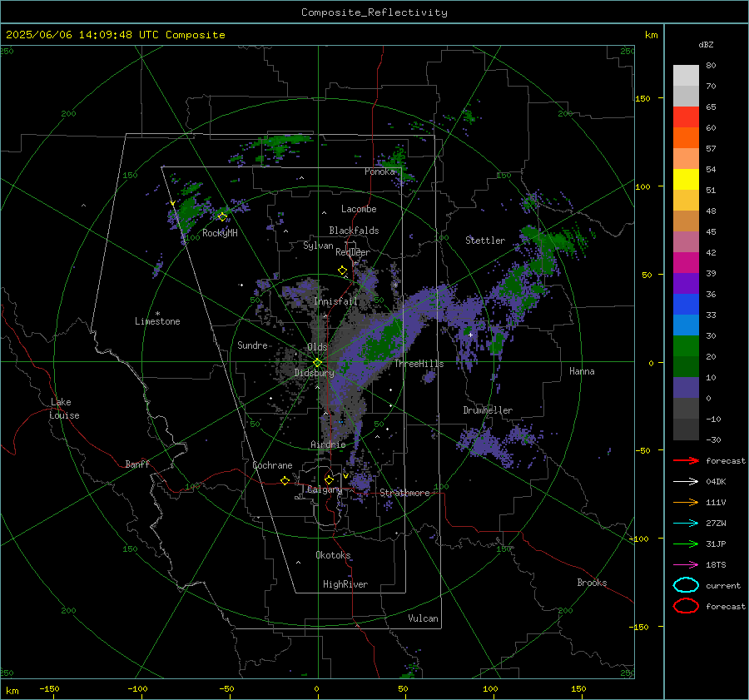Click the 36 dBZ purple color swatch
This screenshot has height=700, width=749.
(686, 284)
